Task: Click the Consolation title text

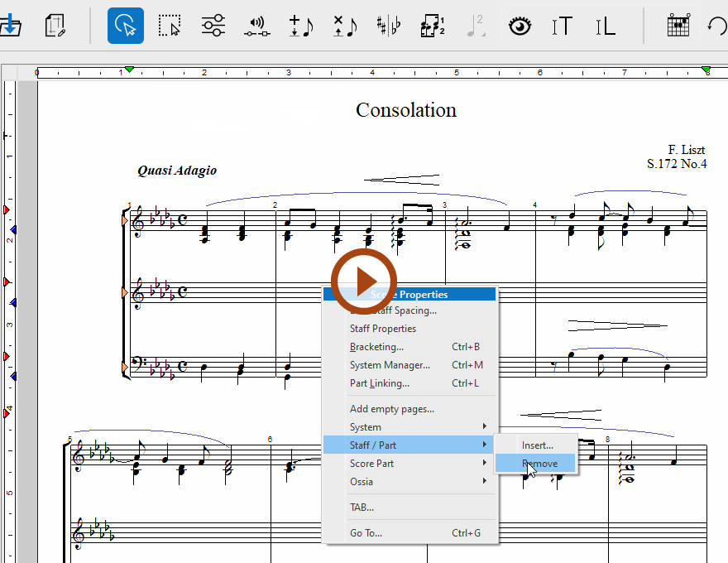Action: pos(406,110)
